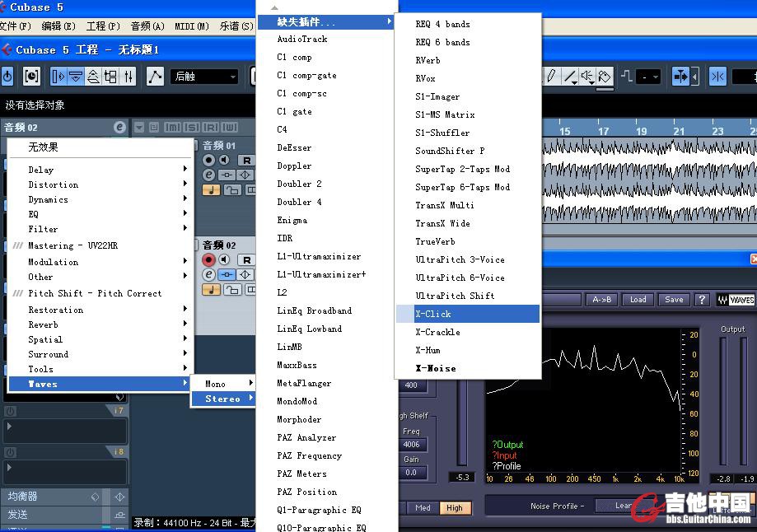Lock track 音频 01
The height and width of the screenshot is (532, 757).
232,190
